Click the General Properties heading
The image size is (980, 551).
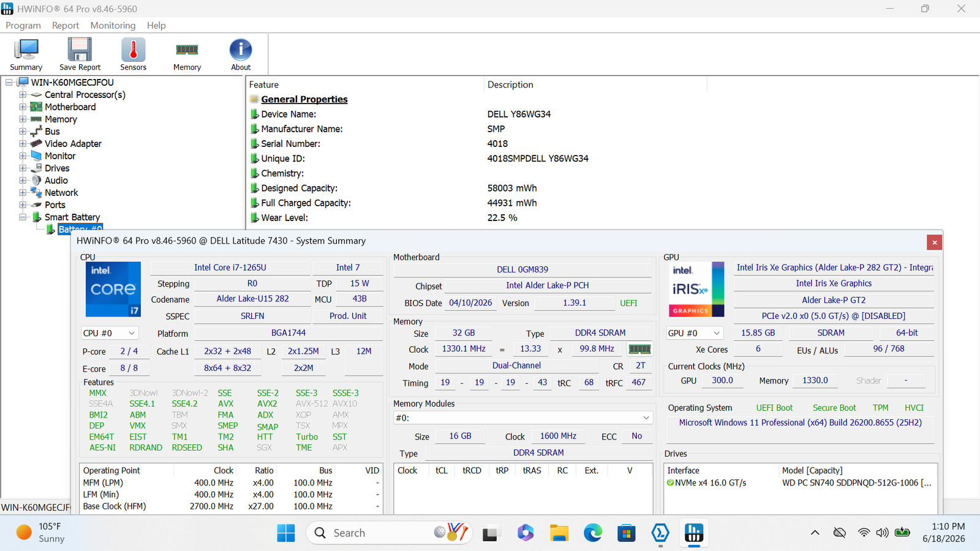pyautogui.click(x=304, y=99)
